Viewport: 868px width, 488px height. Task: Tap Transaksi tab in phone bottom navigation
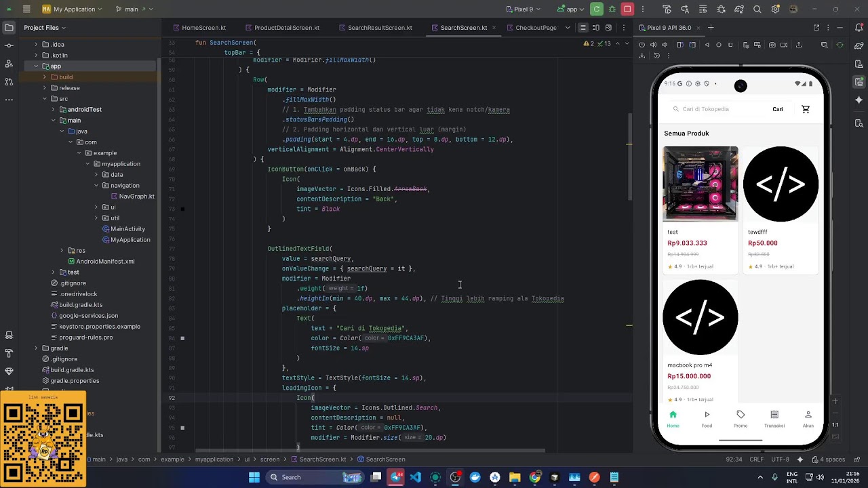click(774, 419)
